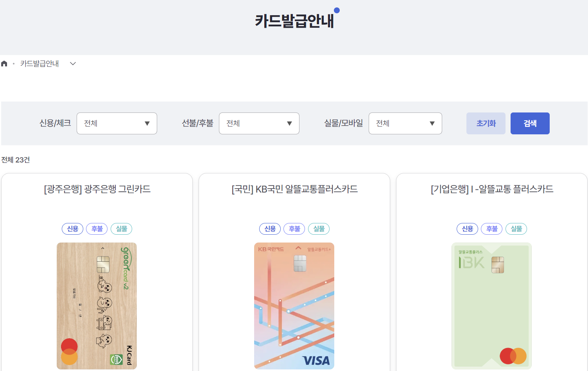Click 후불 tag on 기업은행 card
This screenshot has height=371, width=588.
(x=492, y=229)
